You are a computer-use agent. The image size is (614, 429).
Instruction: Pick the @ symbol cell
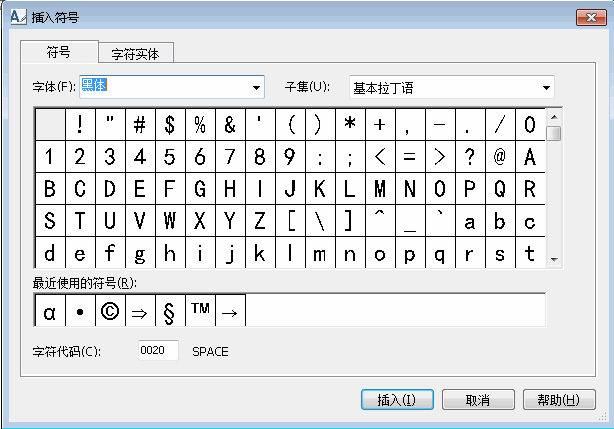point(500,157)
